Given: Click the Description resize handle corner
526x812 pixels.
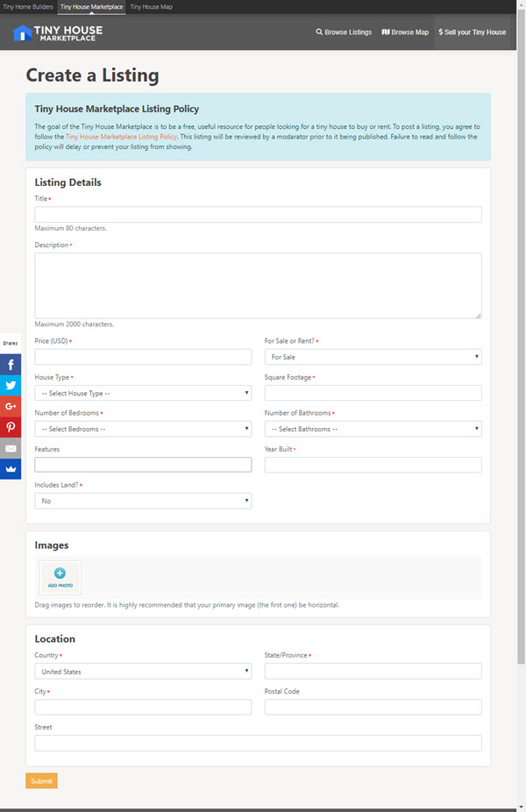Looking at the screenshot, I should (x=479, y=316).
